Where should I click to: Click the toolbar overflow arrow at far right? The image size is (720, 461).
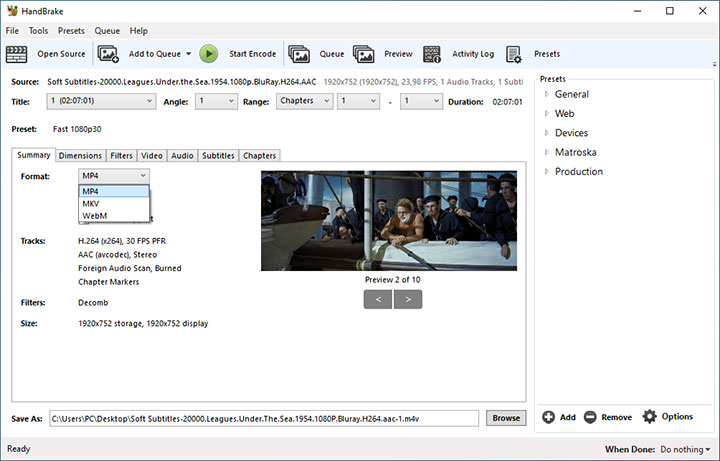pyautogui.click(x=714, y=64)
